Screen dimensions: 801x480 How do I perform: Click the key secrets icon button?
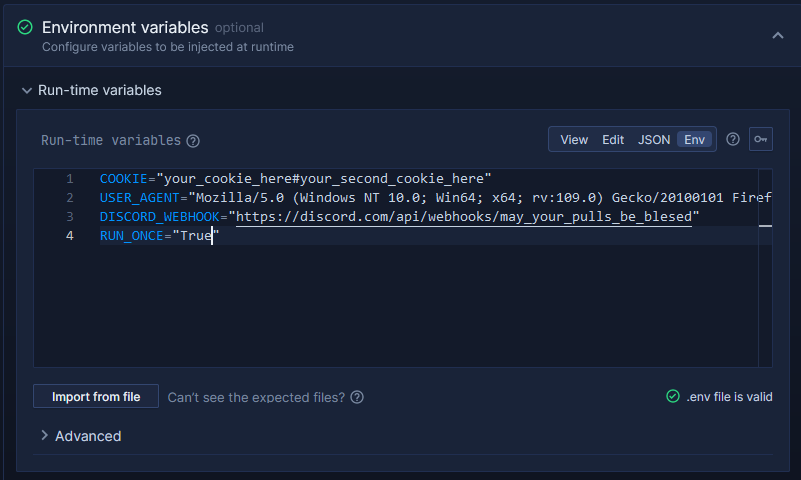click(761, 139)
